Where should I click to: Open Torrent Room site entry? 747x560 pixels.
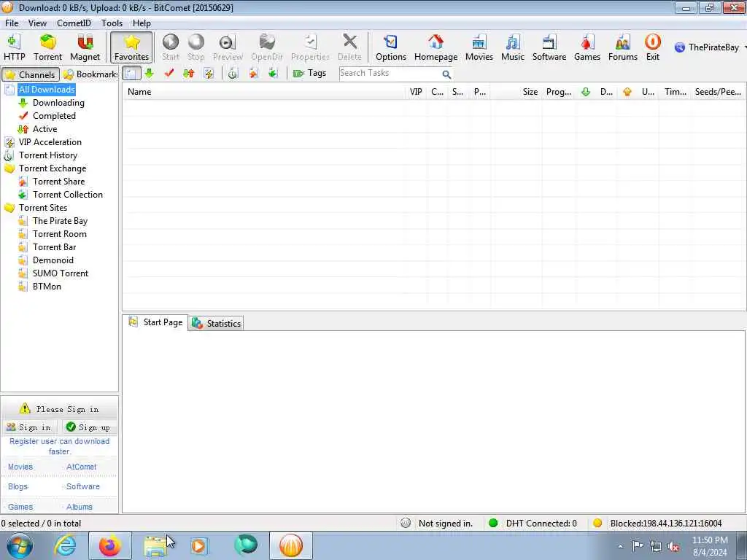pos(60,234)
